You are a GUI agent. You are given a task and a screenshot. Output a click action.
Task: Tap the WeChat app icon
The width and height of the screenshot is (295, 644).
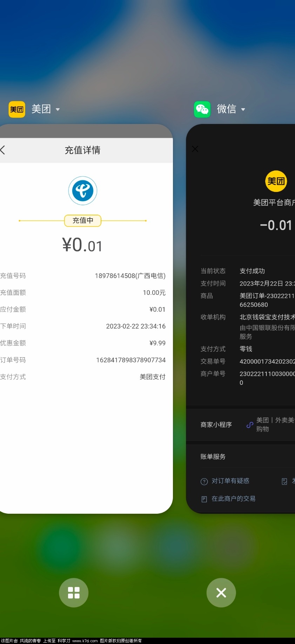202,109
